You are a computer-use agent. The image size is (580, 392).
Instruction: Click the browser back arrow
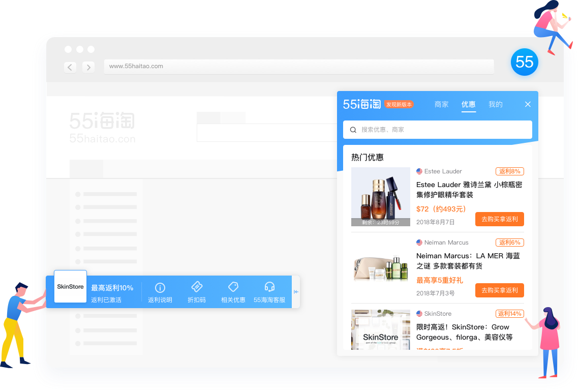point(70,67)
